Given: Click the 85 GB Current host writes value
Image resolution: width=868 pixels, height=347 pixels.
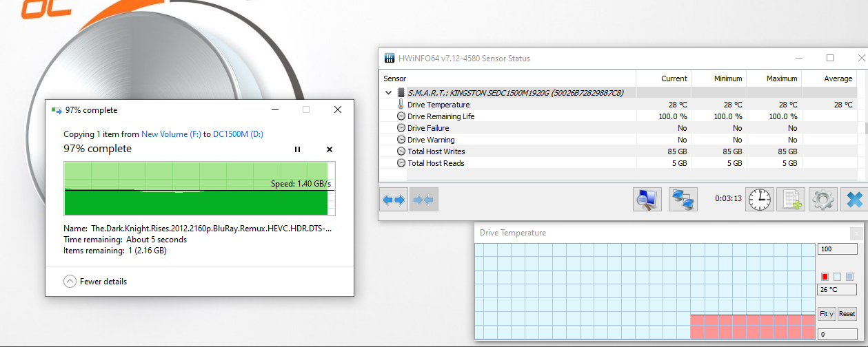Looking at the screenshot, I should click(676, 151).
